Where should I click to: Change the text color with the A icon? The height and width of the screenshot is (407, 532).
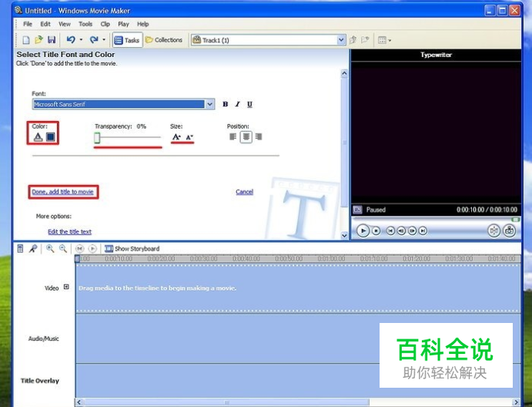[x=38, y=137]
